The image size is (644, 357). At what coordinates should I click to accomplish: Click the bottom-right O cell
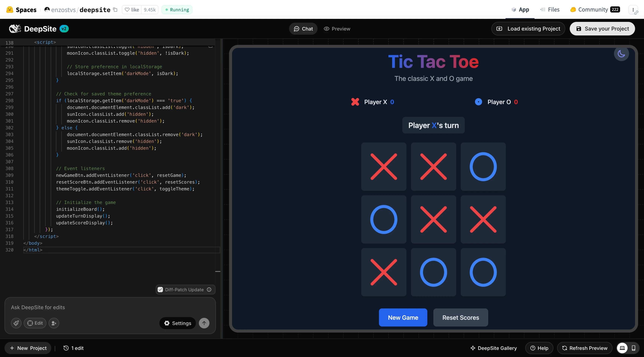(x=483, y=272)
